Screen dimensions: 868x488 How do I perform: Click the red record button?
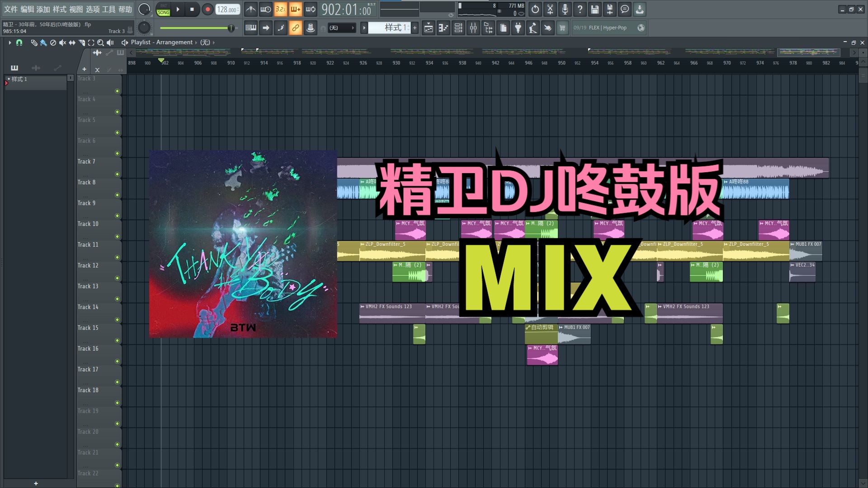click(x=208, y=9)
